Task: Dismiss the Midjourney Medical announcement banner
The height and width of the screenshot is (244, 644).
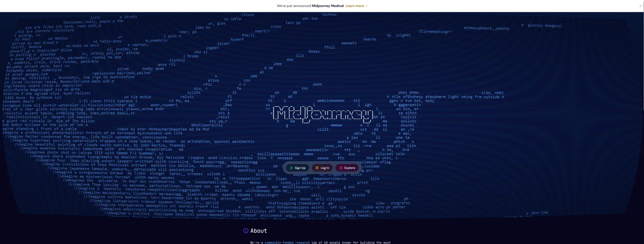Action: pyautogui.click(x=640, y=6)
